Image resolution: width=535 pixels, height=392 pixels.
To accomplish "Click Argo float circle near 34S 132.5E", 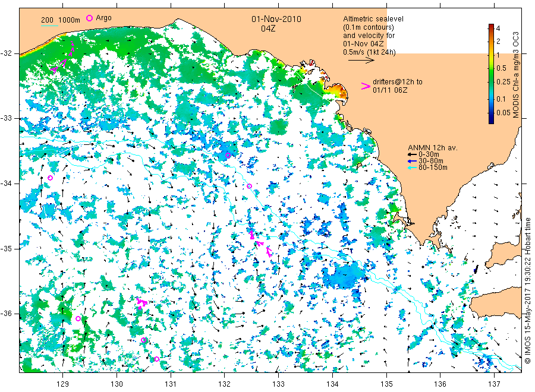I will coord(249,186).
